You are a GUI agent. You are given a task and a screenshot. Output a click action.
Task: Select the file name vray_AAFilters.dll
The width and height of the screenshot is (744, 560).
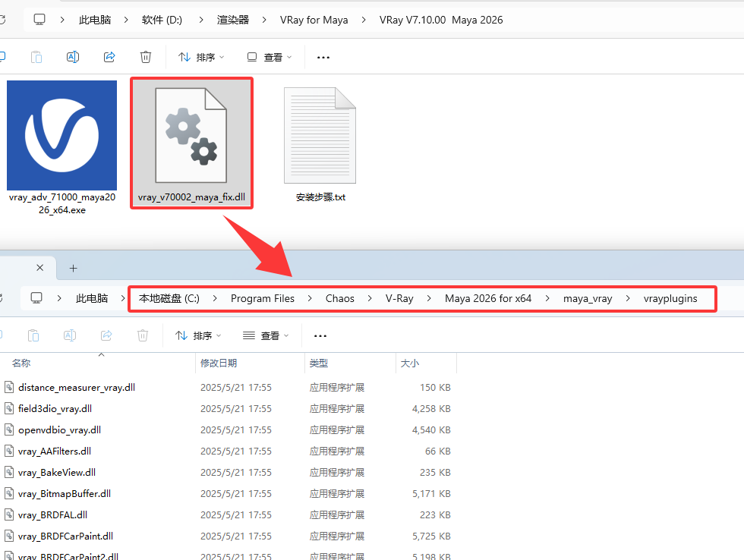(x=55, y=451)
